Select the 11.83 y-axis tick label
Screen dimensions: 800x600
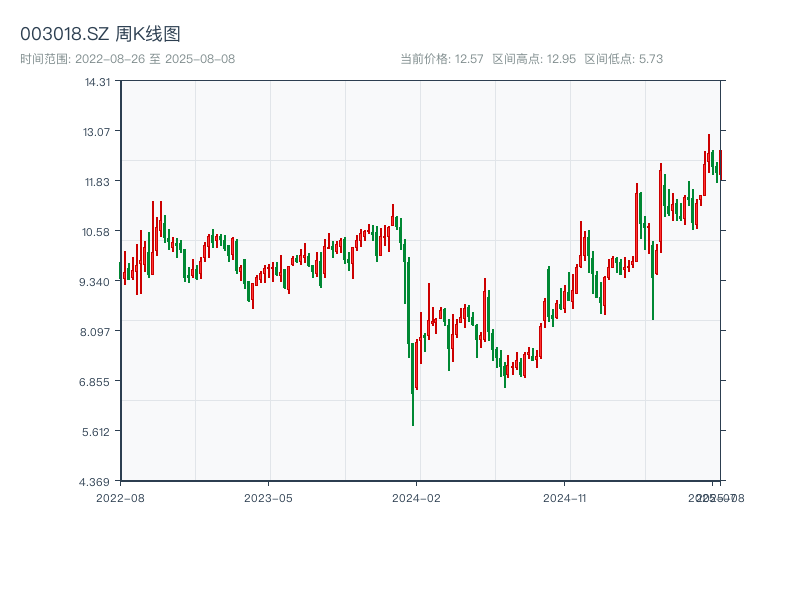tap(97, 182)
